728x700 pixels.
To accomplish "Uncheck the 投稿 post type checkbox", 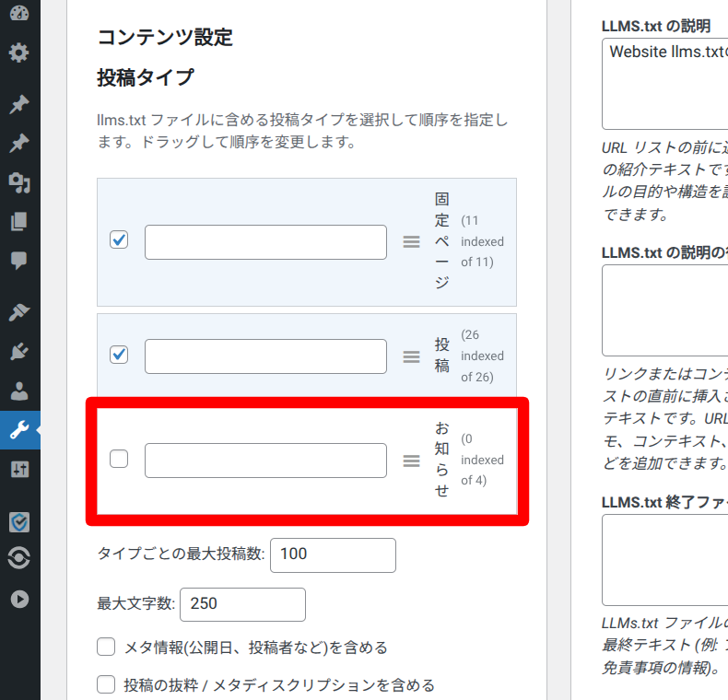I will 119,355.
